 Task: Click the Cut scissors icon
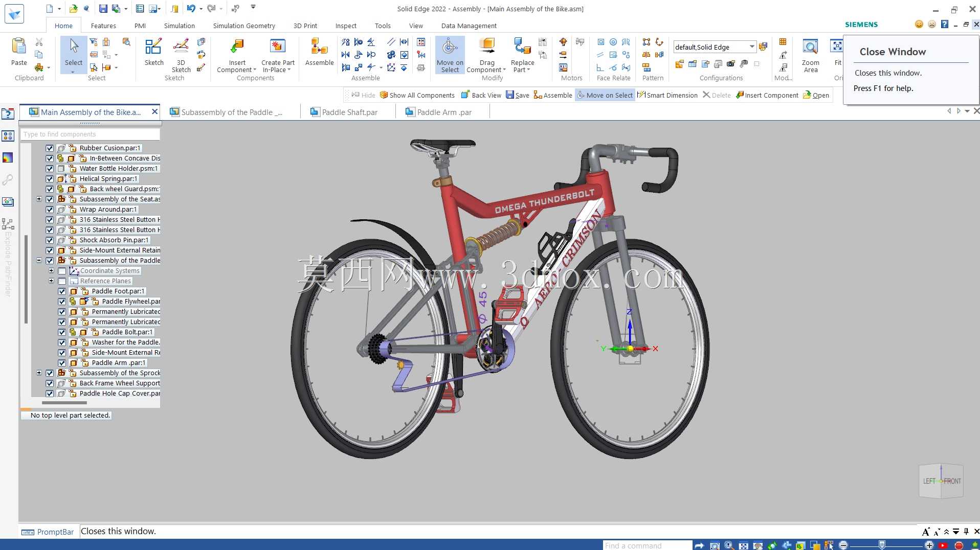[x=39, y=42]
